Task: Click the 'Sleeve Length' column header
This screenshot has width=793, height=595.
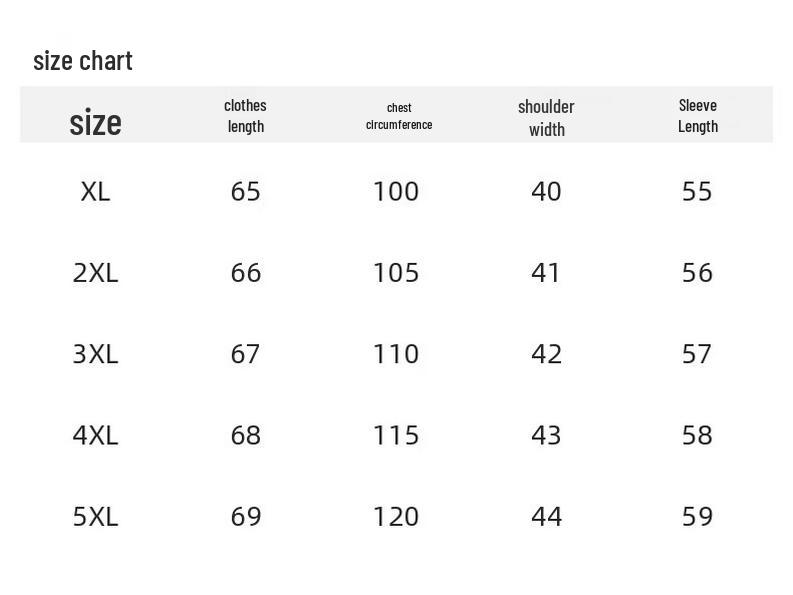Action: tap(697, 115)
